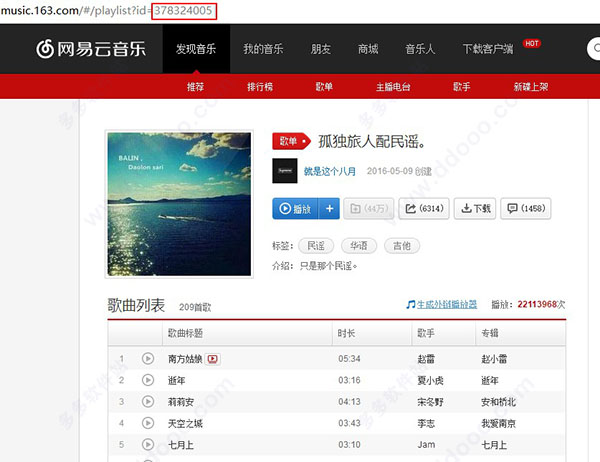Screen dimensions: 600x462
Task: Open comments button showing 1458
Action: pos(526,209)
